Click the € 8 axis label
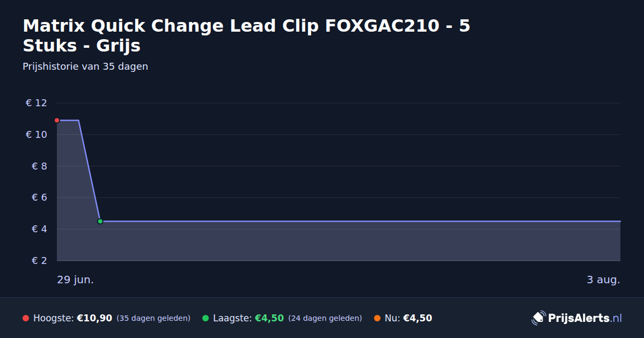Screen dimensions: 644x338 40,166
